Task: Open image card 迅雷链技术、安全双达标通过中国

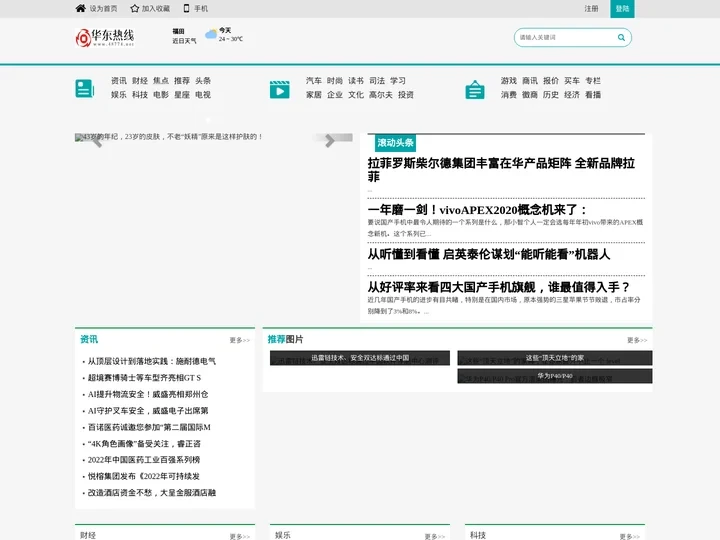Action: 360,358
